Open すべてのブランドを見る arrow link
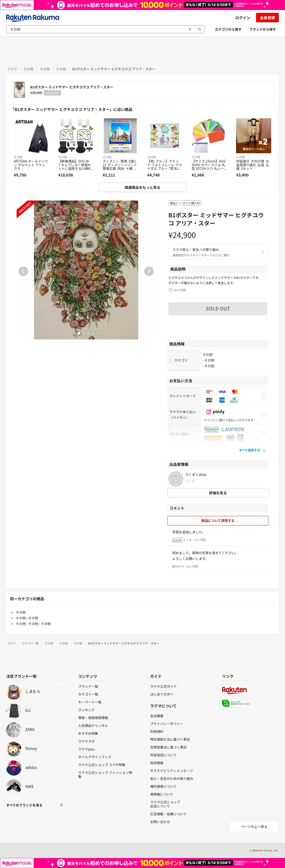The height and width of the screenshot is (868, 285). click(34, 805)
